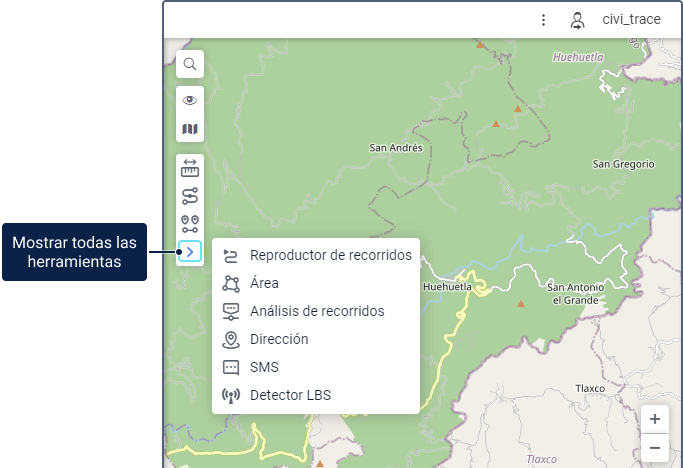Choose Análisis de recorridos entry
Screen dimensions: 683x468
point(316,311)
